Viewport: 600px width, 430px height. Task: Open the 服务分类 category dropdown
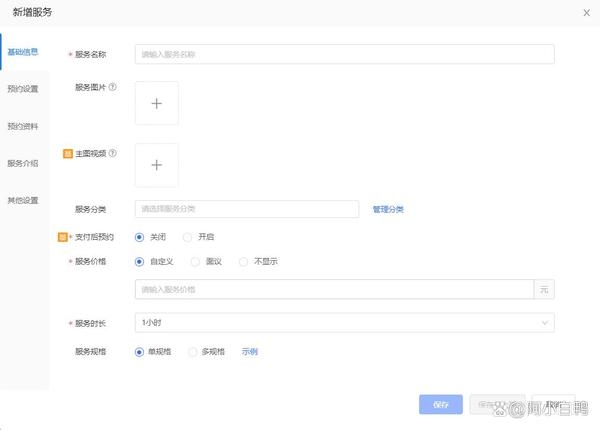pos(247,209)
